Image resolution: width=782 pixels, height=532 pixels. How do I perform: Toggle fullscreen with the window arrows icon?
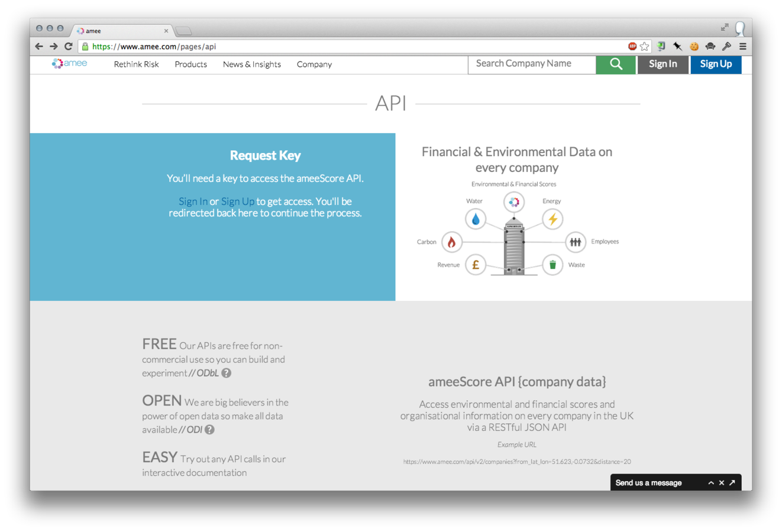(x=725, y=27)
